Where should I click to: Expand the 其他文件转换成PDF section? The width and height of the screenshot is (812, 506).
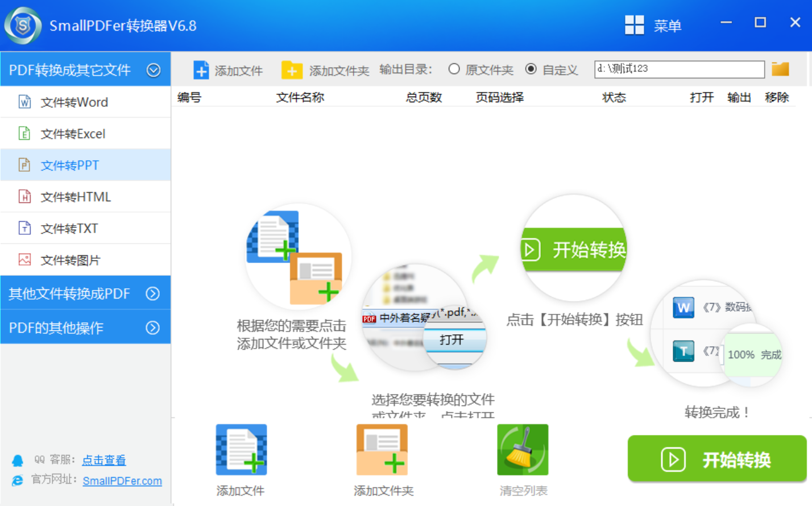tap(152, 293)
